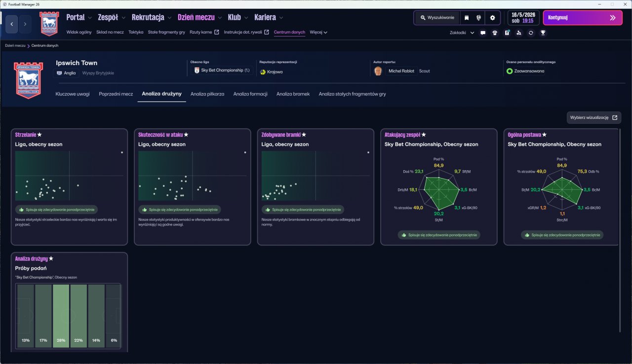This screenshot has width=632, height=364.
Task: Click the thumbs-up icon on Ogólna postawa card
Action: pos(527,235)
